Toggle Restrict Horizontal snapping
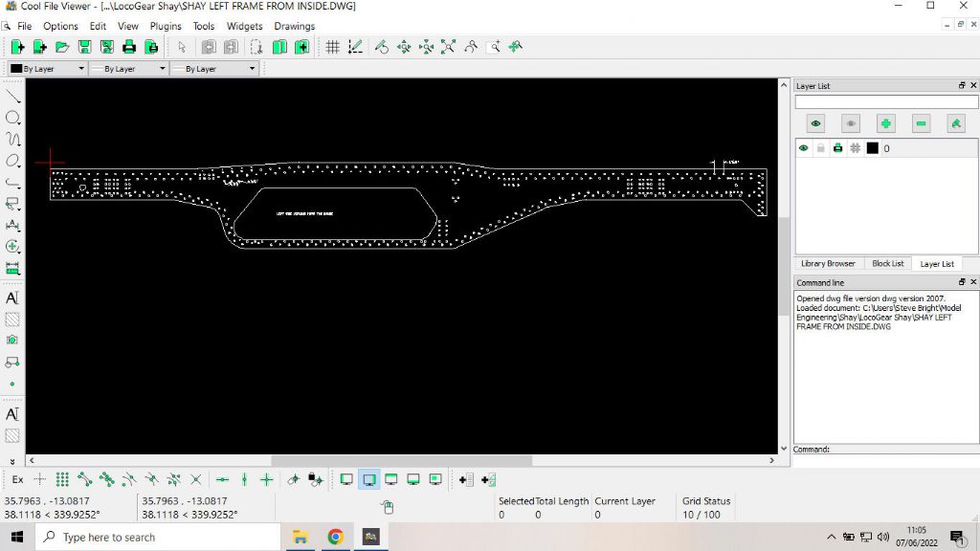 (x=222, y=480)
